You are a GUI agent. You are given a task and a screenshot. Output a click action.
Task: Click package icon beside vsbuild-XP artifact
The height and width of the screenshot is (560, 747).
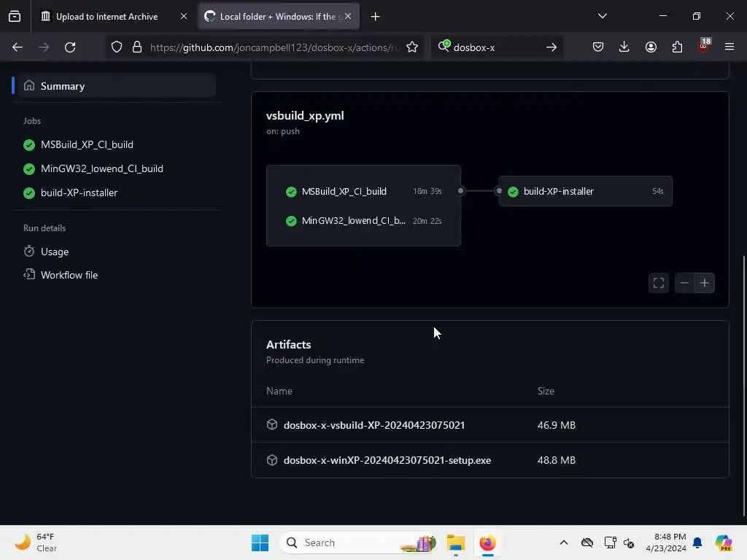coord(272,425)
